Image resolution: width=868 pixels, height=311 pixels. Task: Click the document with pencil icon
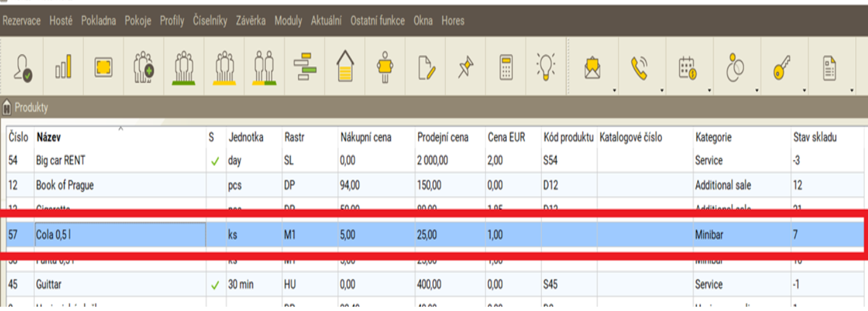426,67
